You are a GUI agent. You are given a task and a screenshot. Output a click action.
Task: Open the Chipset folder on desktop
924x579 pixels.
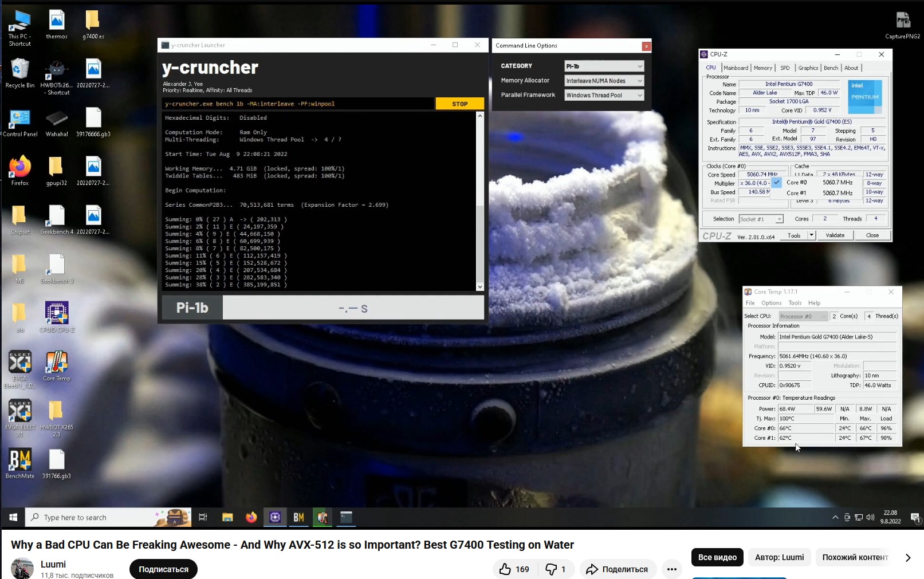pyautogui.click(x=20, y=220)
